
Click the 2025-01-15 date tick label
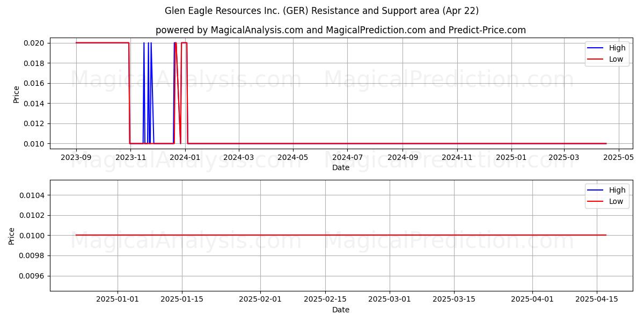click(x=182, y=299)
